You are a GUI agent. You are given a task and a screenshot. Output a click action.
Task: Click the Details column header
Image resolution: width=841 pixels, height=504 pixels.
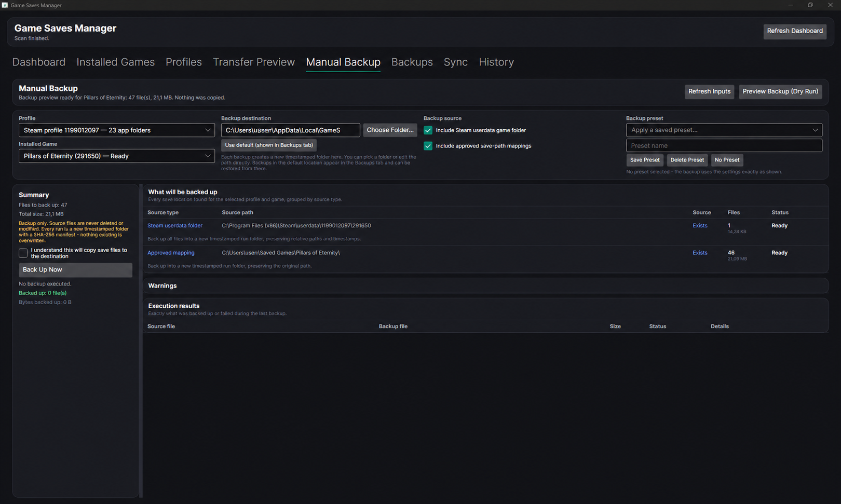coord(720,326)
